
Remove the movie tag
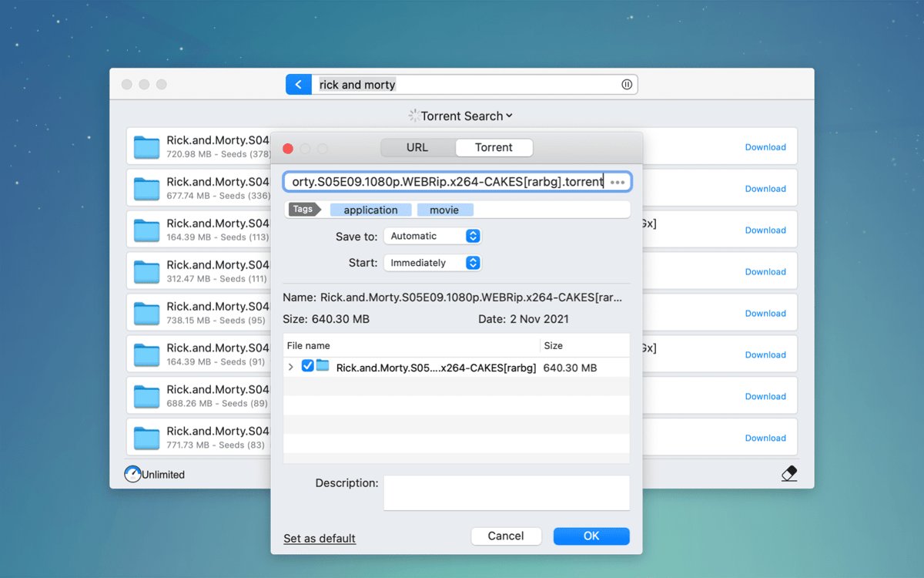444,210
